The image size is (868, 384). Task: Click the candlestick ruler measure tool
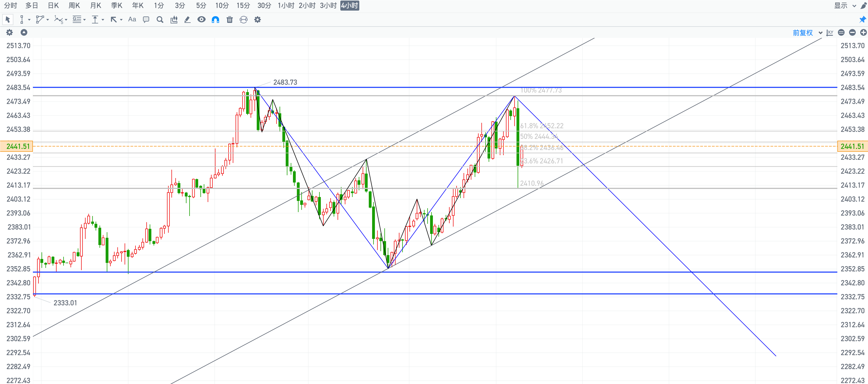(x=174, y=20)
